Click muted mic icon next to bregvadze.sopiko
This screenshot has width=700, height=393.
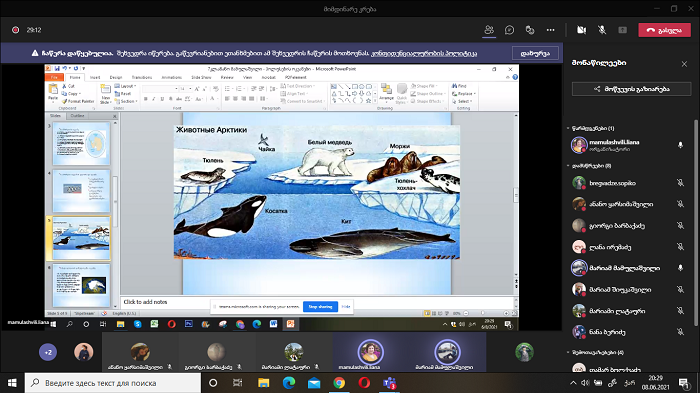pyautogui.click(x=680, y=183)
